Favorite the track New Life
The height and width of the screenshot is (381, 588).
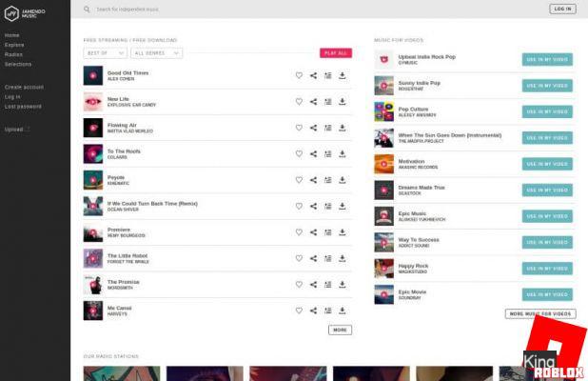[x=299, y=101]
